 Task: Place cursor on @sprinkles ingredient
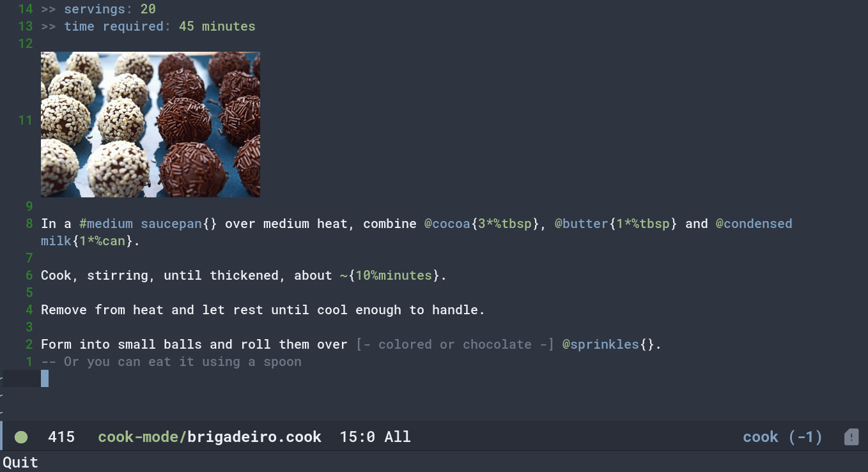(601, 344)
